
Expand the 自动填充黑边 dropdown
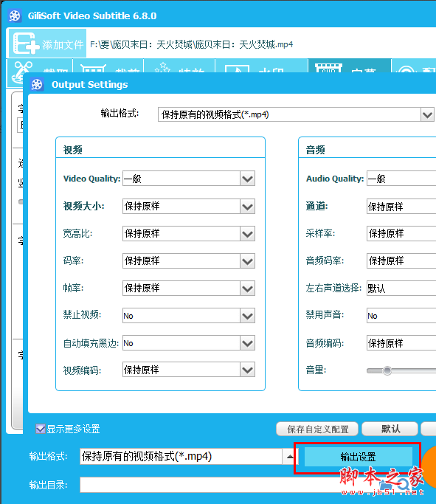coord(247,343)
